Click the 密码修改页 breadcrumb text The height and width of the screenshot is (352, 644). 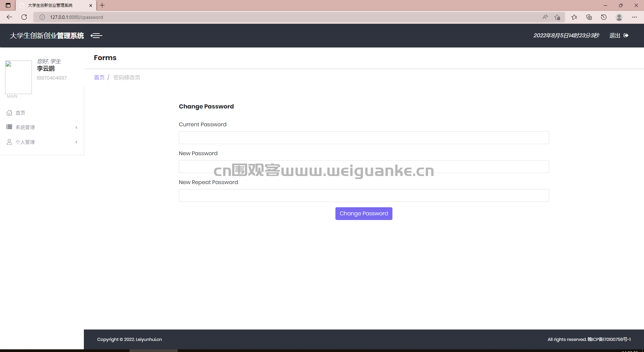[x=127, y=78]
